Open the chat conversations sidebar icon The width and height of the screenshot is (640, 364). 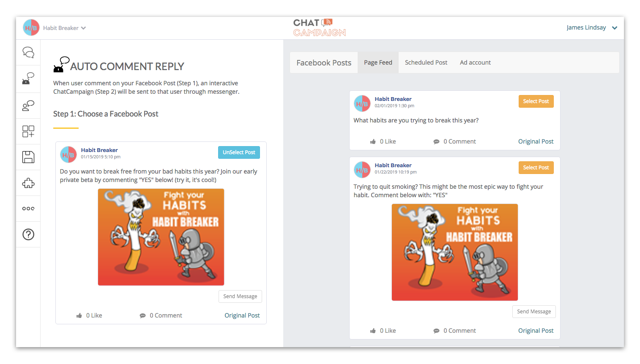[x=28, y=52]
